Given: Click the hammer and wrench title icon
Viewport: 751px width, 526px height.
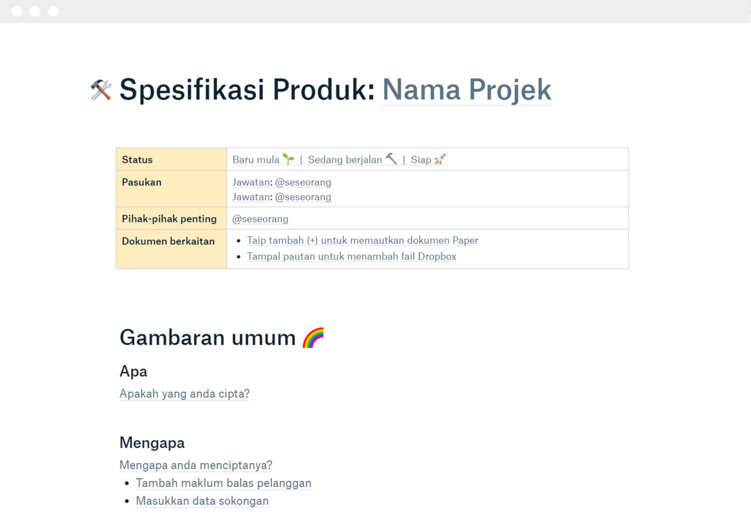Looking at the screenshot, I should 101,90.
